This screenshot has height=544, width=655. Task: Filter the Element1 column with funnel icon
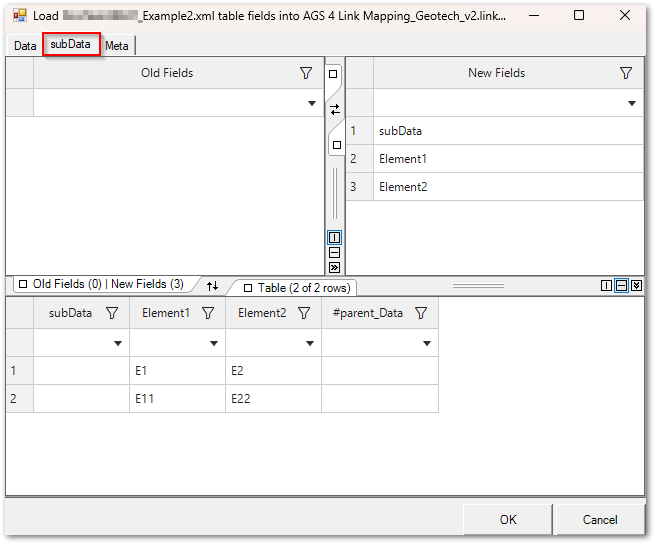[208, 313]
